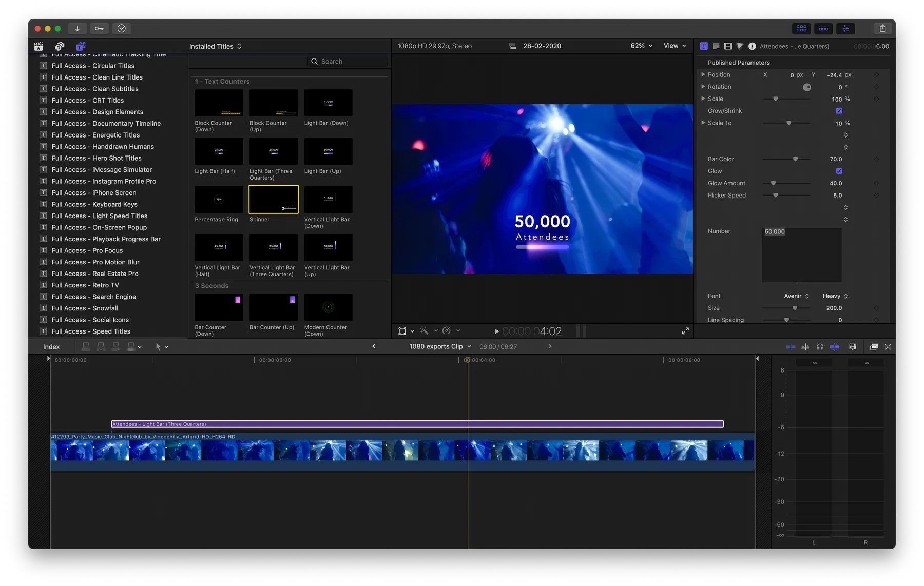This screenshot has width=924, height=586.
Task: Play the viewer clip
Action: tap(496, 331)
